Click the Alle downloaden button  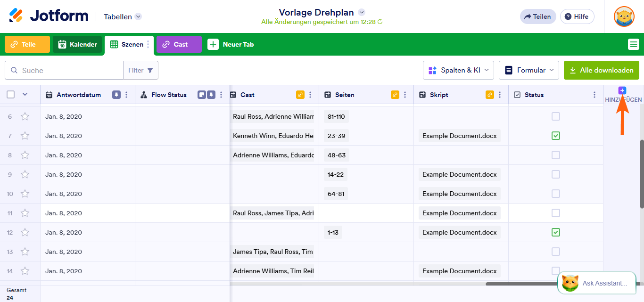[601, 70]
